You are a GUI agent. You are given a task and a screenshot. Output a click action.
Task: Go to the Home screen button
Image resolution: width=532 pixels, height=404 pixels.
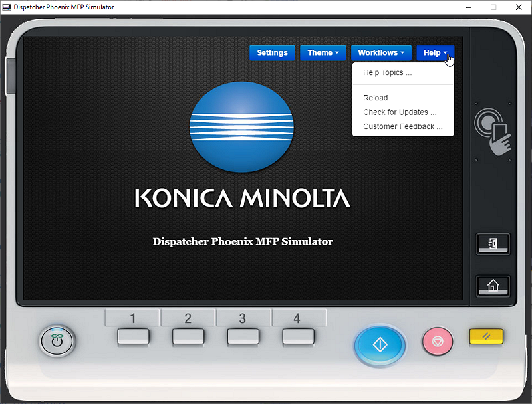click(x=493, y=286)
